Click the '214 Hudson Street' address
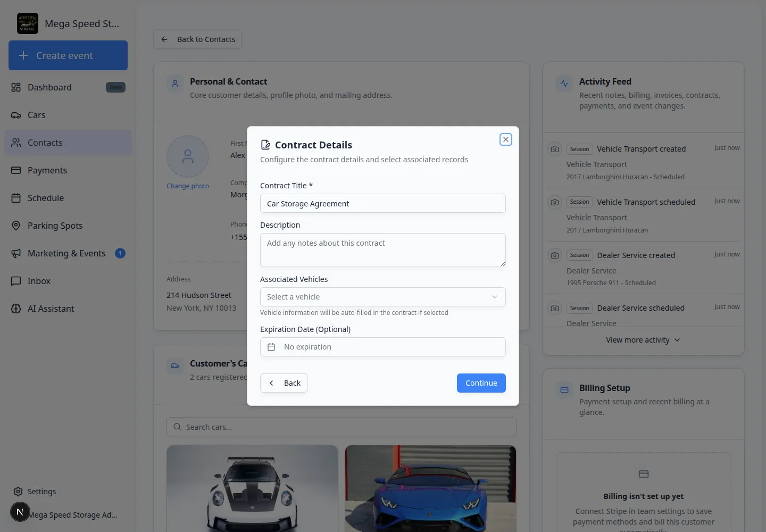Image resolution: width=766 pixels, height=532 pixels. [x=199, y=295]
